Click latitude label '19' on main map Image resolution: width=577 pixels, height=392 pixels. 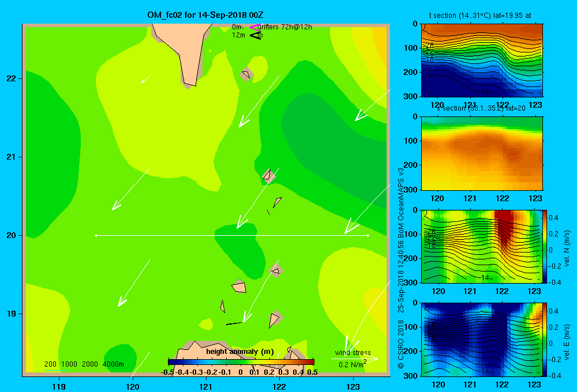tap(12, 314)
